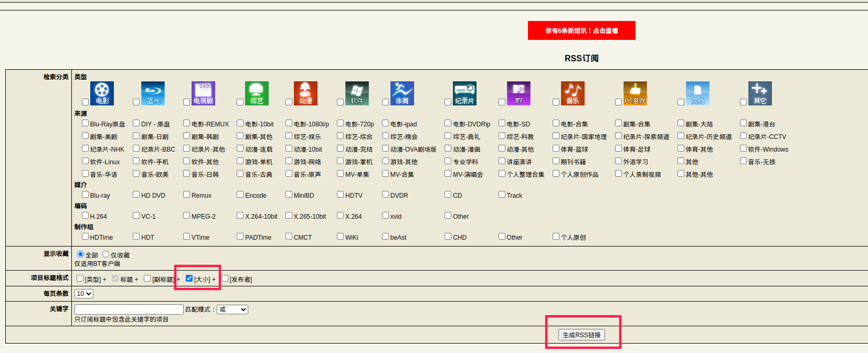This screenshot has height=353, width=868.
Task: Uncheck the [大小] title format checkbox
Action: pos(189,279)
